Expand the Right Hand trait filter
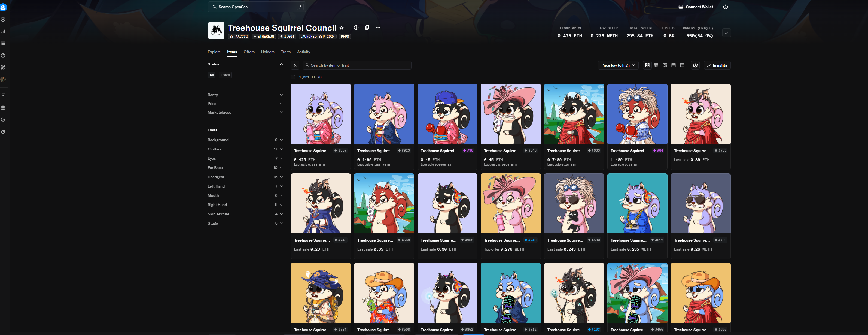Image resolution: width=868 pixels, height=335 pixels. click(245, 205)
